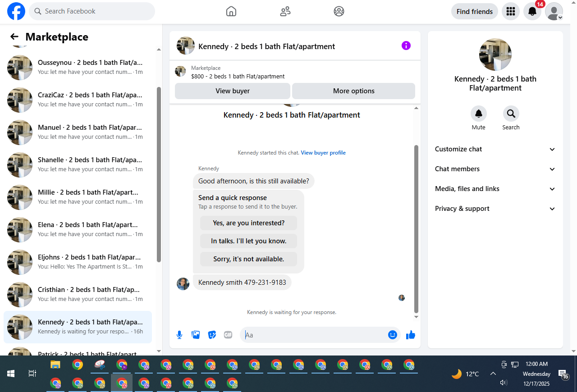The width and height of the screenshot is (577, 392).
Task: Focus the Search Facebook field
Action: (x=92, y=11)
